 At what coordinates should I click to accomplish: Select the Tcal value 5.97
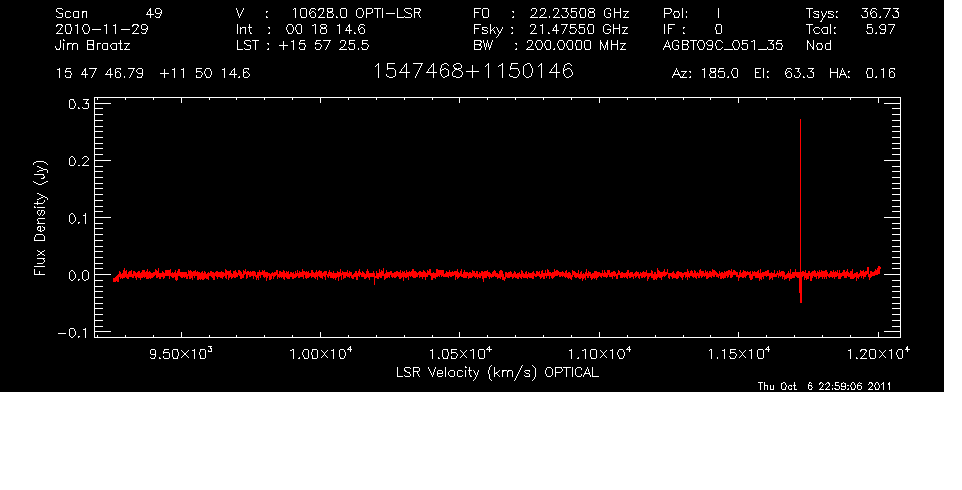880,29
